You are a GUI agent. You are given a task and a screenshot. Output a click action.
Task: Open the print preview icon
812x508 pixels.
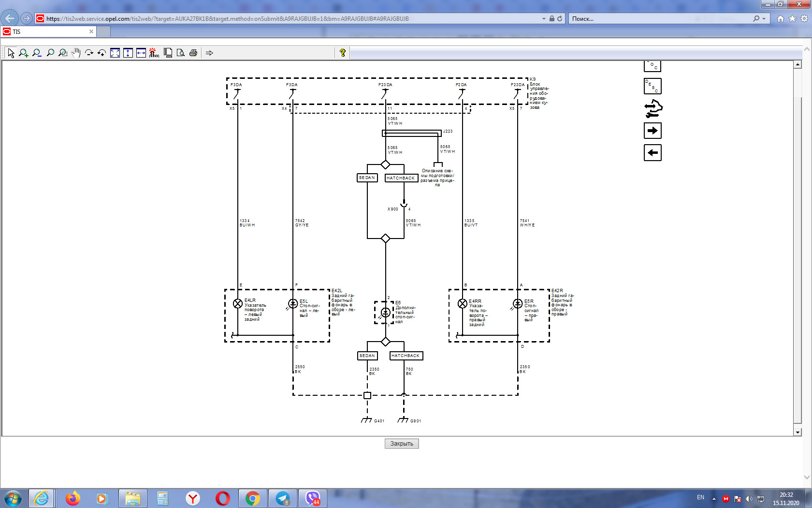180,53
